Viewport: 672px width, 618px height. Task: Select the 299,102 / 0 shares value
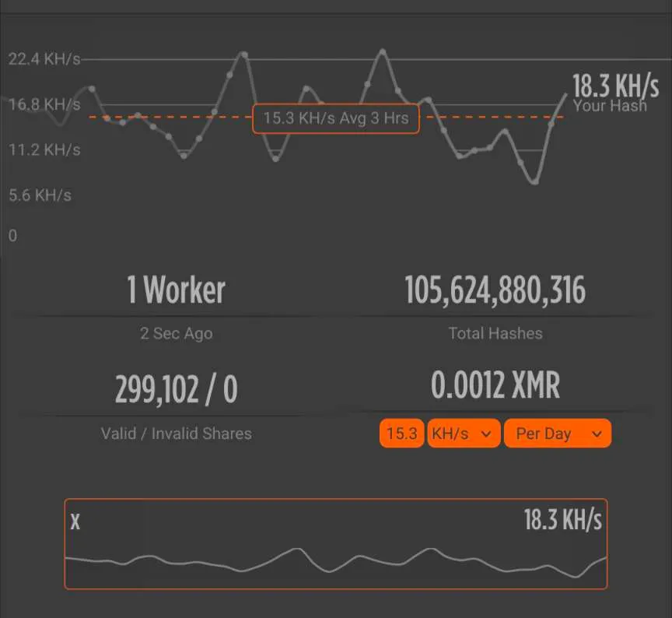click(x=176, y=389)
